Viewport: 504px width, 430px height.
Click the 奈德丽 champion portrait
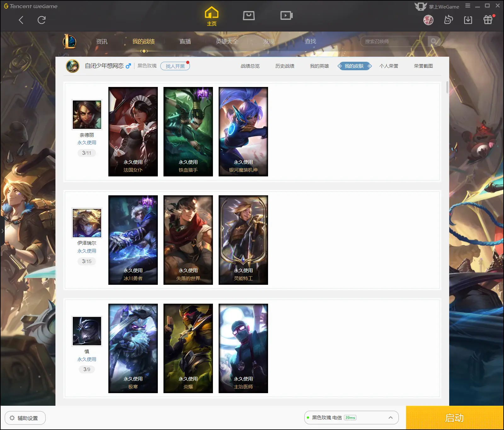[x=87, y=115]
